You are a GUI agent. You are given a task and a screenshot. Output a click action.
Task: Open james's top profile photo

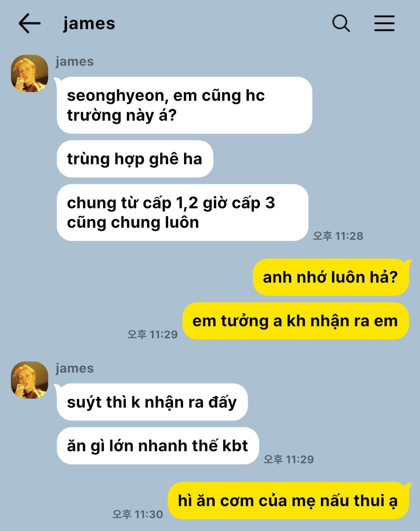tap(30, 74)
